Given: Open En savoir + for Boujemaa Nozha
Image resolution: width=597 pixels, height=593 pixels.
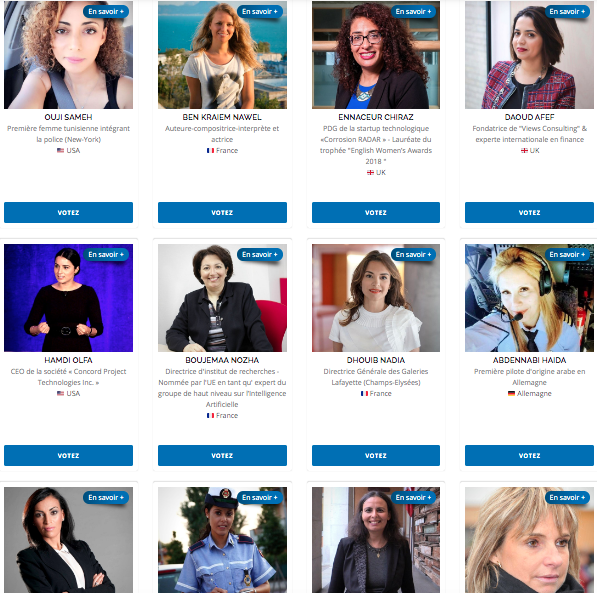Looking at the screenshot, I should click(x=260, y=254).
